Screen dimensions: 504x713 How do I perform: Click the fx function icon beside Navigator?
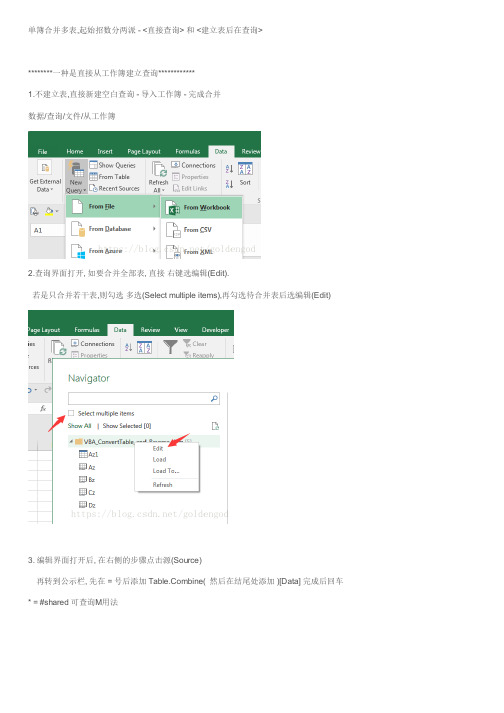[x=43, y=408]
